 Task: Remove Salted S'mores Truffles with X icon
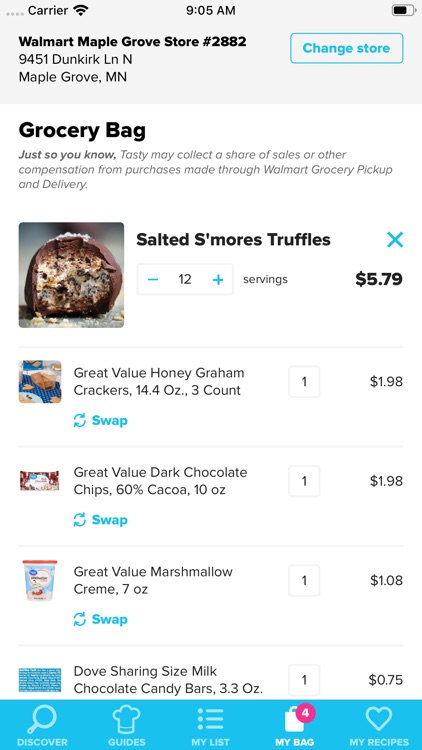(395, 240)
